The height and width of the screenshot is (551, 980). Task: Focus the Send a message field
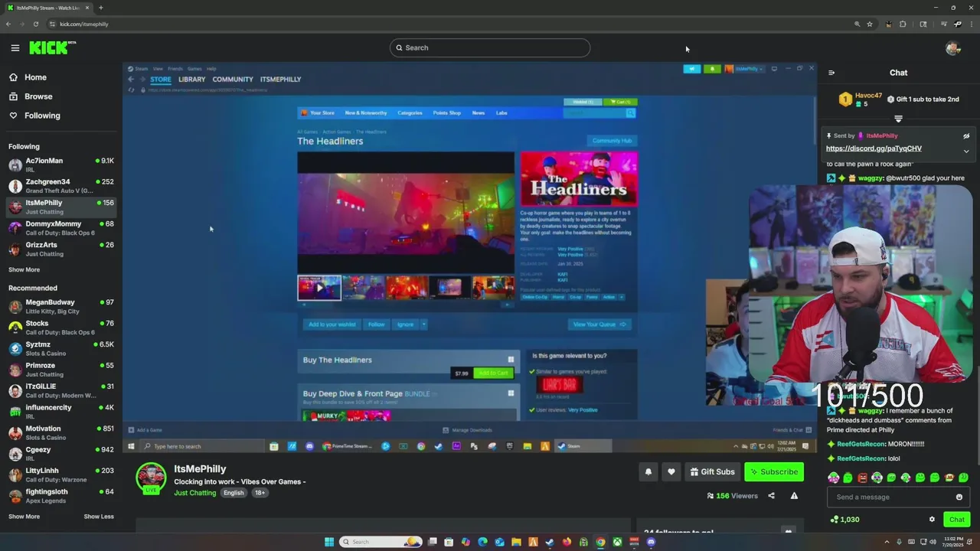coord(898,497)
